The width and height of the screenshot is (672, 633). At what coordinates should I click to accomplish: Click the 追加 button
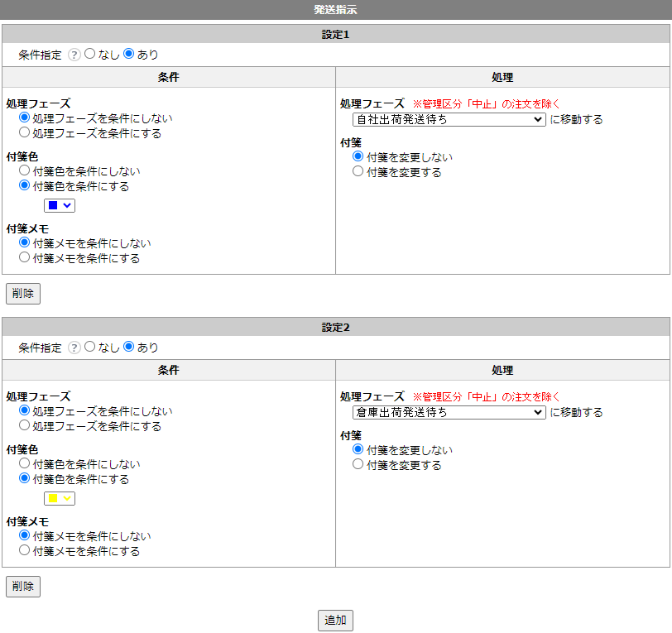pos(335,621)
